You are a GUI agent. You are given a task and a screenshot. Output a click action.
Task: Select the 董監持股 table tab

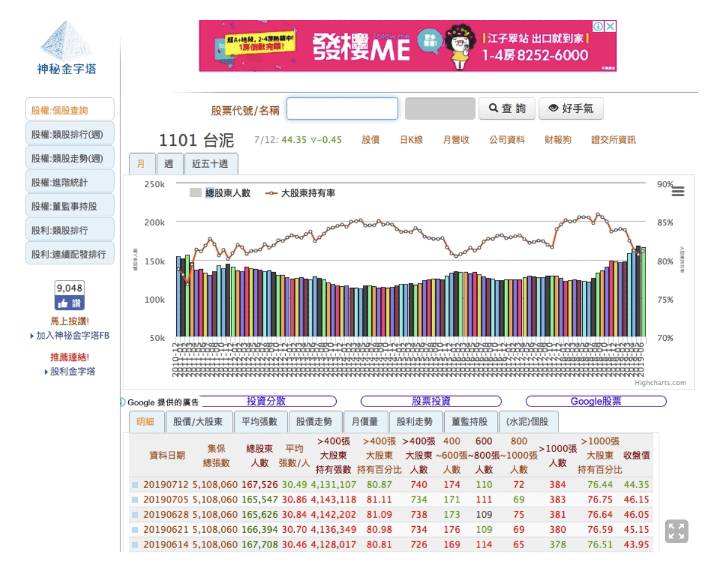tap(466, 422)
